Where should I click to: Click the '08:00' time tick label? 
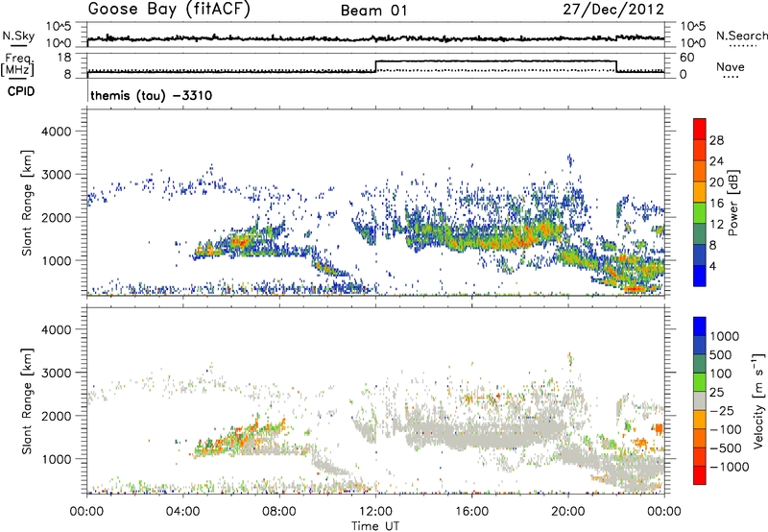(279, 512)
